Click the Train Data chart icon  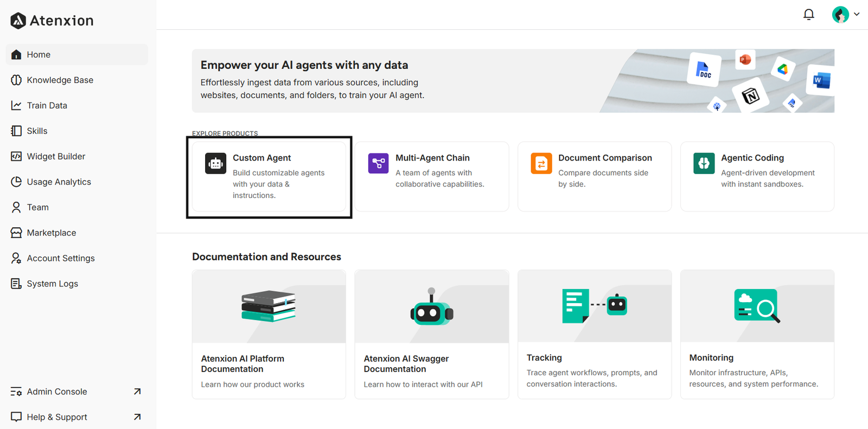[x=16, y=105]
